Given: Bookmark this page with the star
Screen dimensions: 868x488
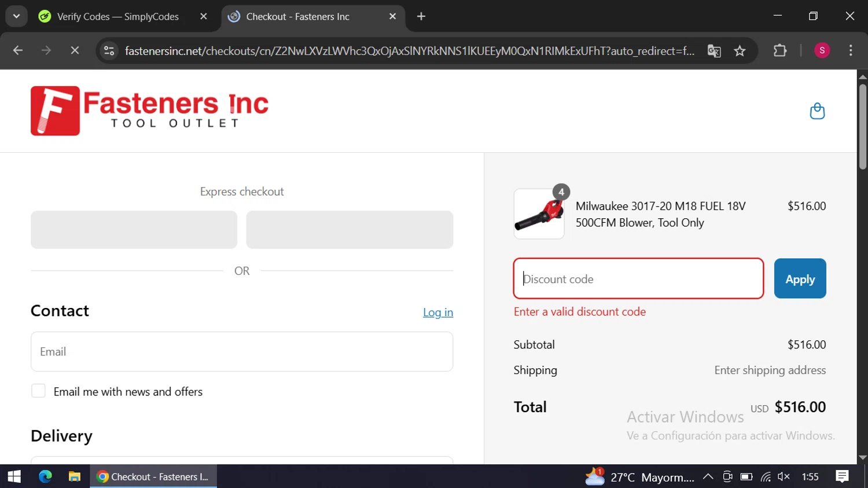Looking at the screenshot, I should (x=740, y=51).
